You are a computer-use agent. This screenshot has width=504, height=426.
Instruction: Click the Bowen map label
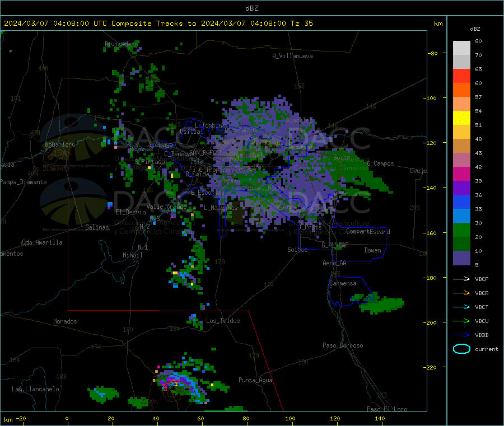pyautogui.click(x=372, y=250)
